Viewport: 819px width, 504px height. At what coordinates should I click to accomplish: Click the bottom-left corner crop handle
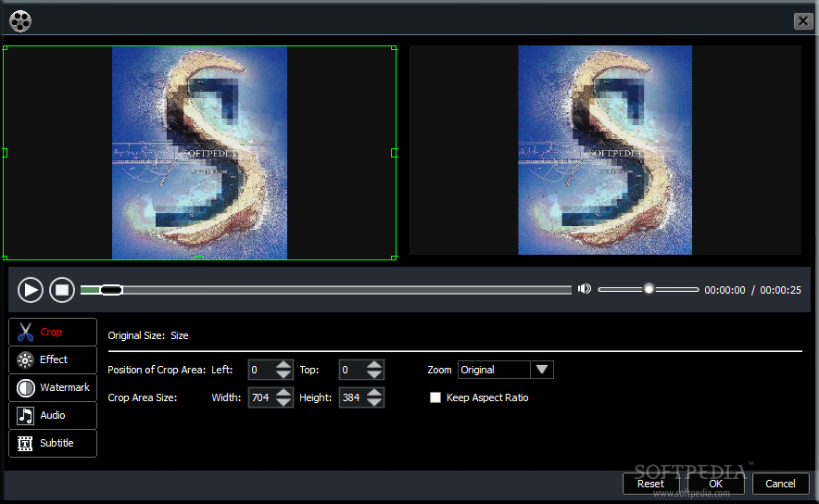point(5,258)
